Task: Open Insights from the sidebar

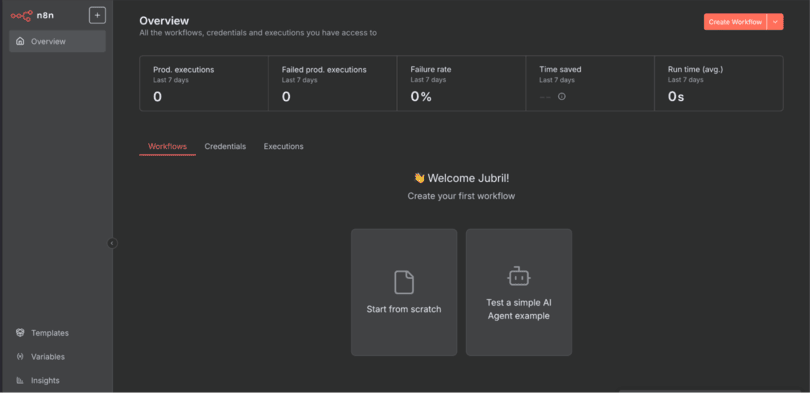Action: [57, 381]
